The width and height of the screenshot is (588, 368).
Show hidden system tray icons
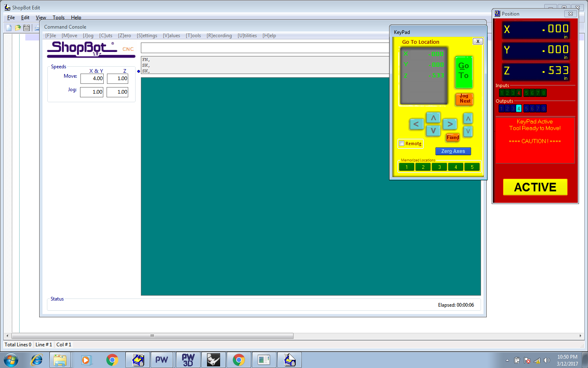point(507,360)
